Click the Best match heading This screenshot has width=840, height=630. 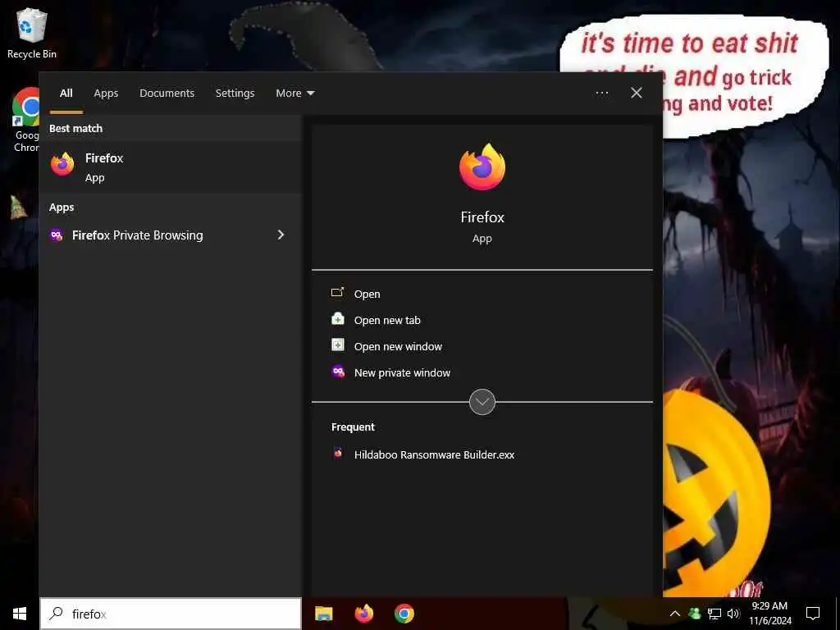pos(75,129)
